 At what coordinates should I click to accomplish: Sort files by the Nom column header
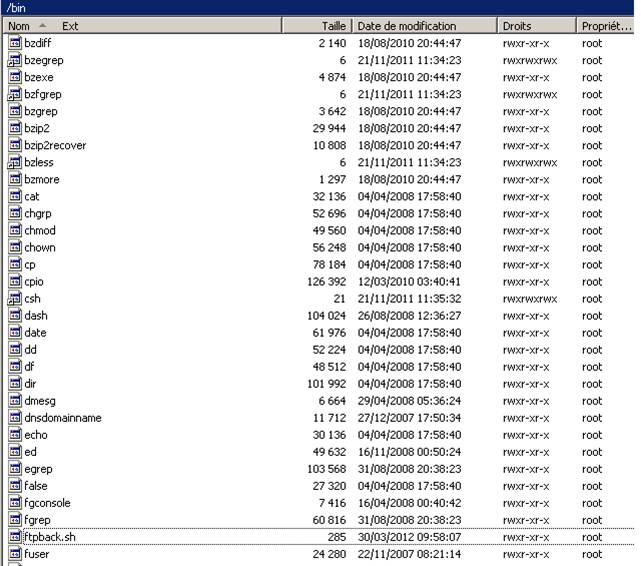[x=18, y=25]
